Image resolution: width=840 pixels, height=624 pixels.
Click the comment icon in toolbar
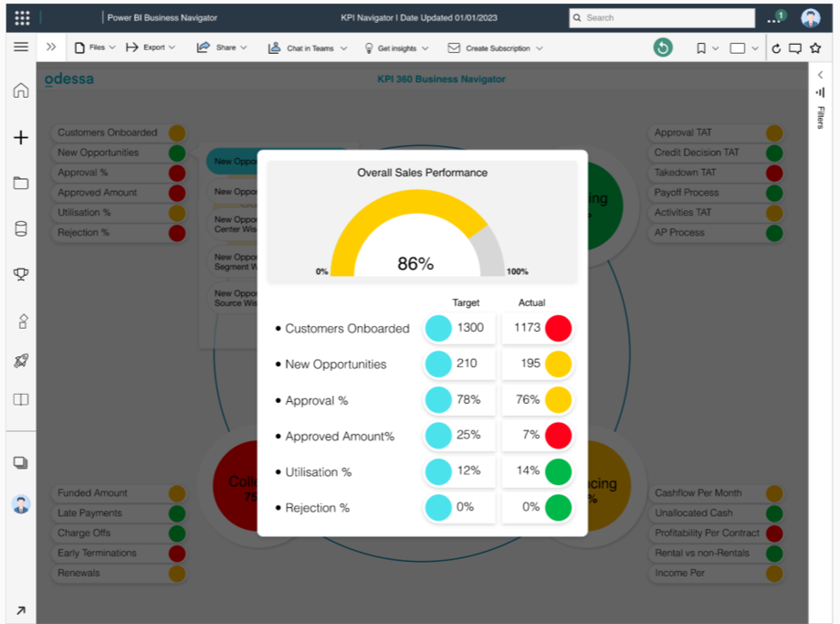pyautogui.click(x=795, y=48)
